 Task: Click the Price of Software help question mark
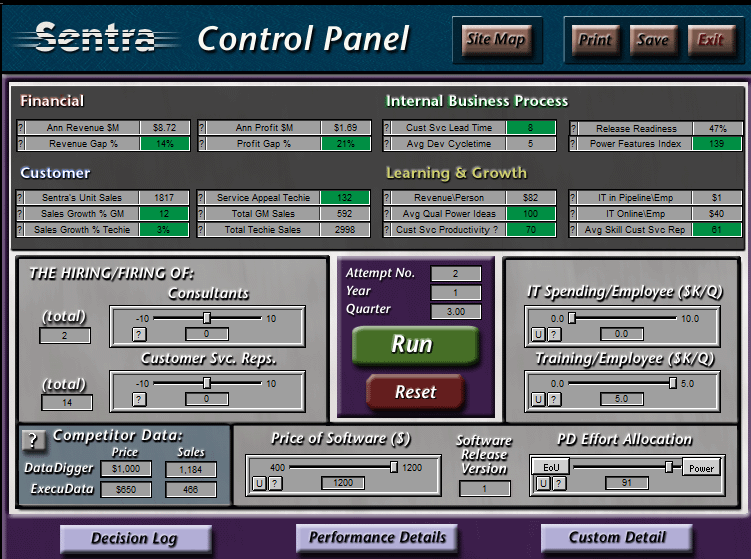[x=275, y=483]
